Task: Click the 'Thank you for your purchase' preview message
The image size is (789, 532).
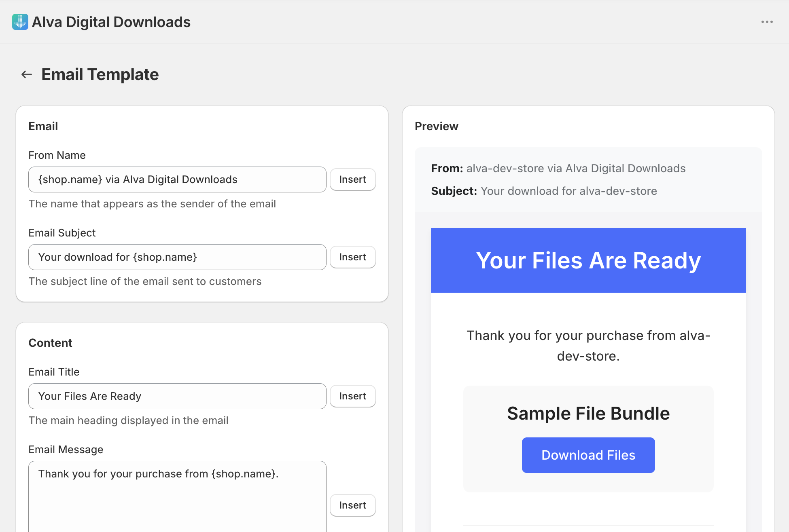Action: tap(588, 346)
